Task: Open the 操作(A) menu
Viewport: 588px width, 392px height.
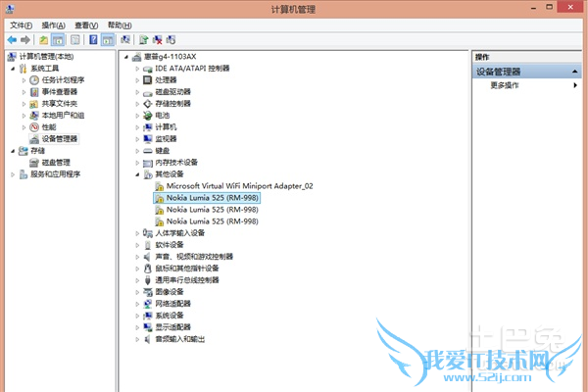Action: tap(53, 25)
